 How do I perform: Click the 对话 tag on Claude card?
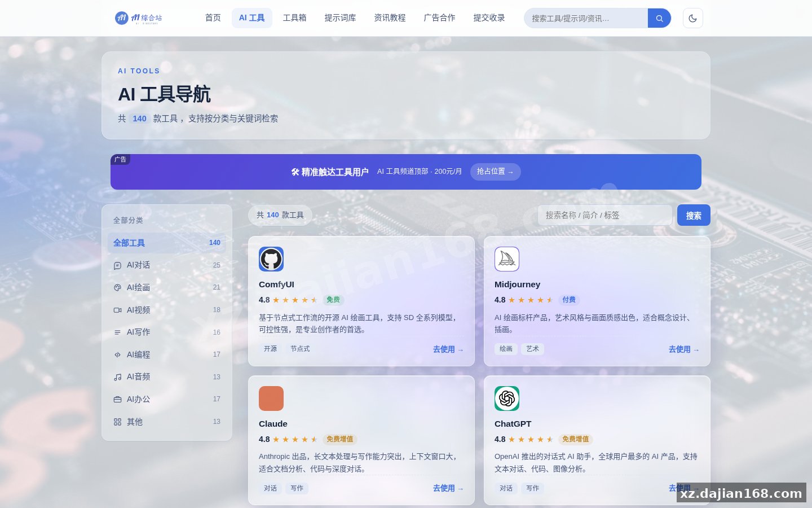click(271, 488)
